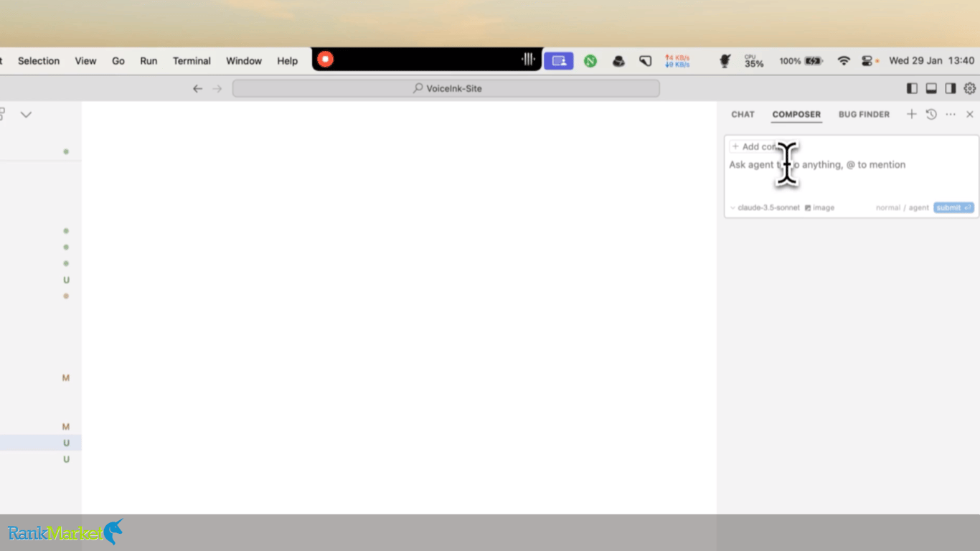The width and height of the screenshot is (980, 551).
Task: Toggle the secondary side bar layout icon
Action: pos(951,88)
